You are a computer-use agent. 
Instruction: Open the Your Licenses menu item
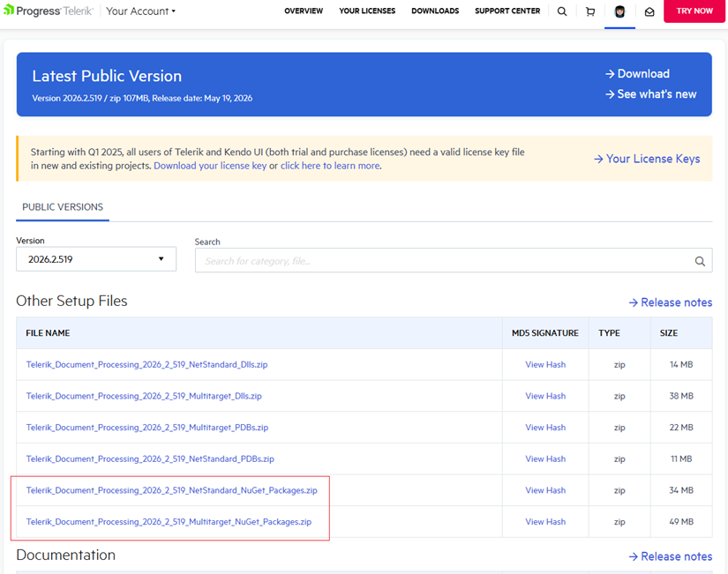(367, 11)
